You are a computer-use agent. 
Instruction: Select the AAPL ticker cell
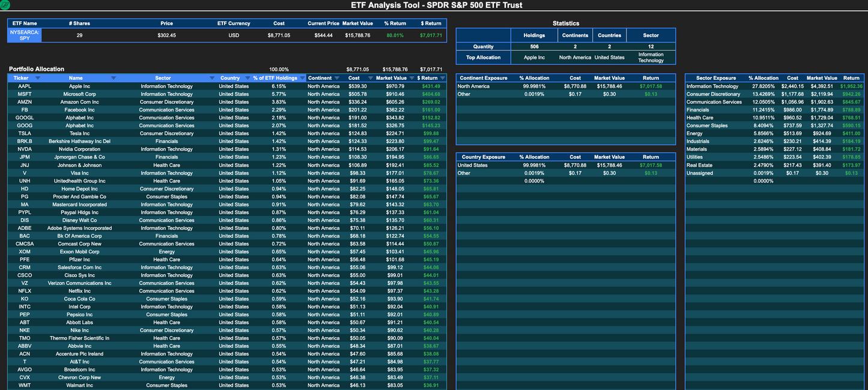pyautogui.click(x=24, y=86)
